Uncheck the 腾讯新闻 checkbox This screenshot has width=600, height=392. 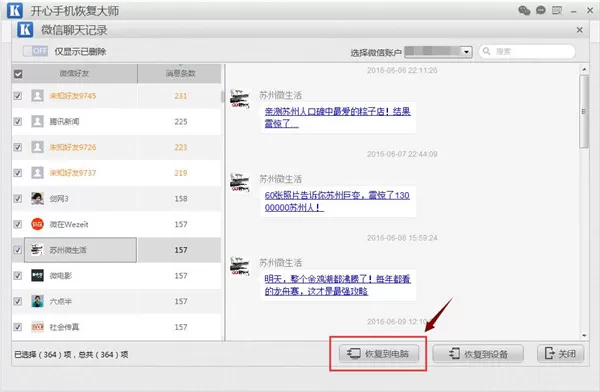click(18, 121)
